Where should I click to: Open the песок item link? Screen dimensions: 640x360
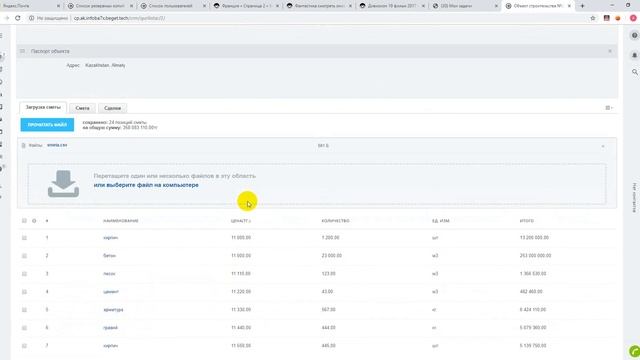coord(109,273)
